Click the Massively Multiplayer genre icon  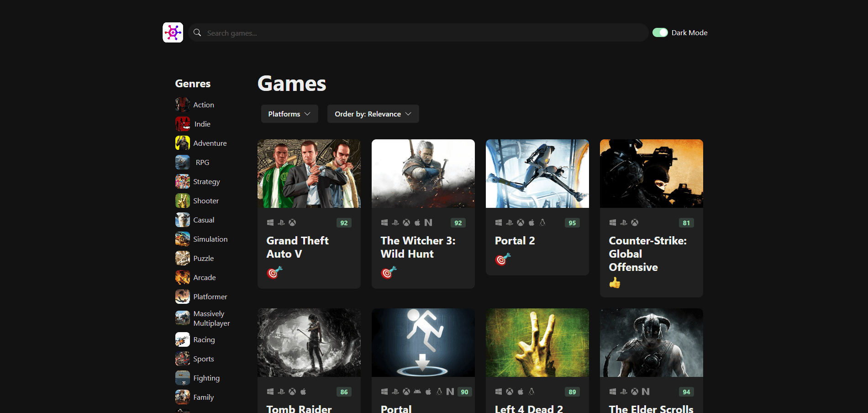tap(183, 318)
